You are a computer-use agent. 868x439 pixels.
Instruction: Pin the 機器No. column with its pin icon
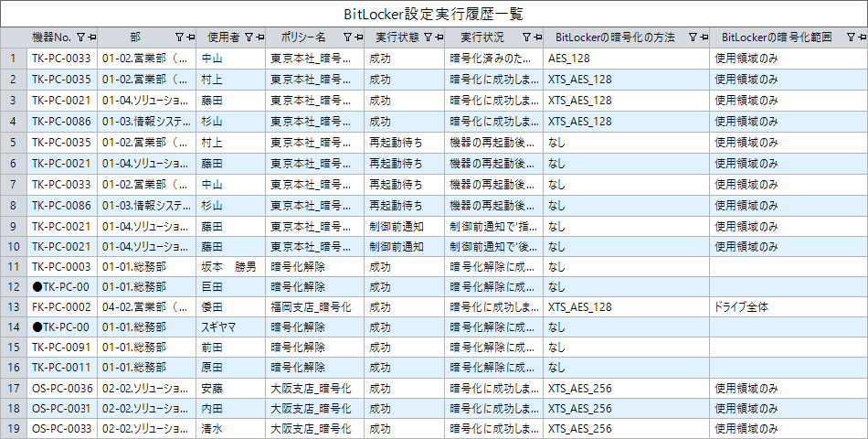(x=91, y=37)
